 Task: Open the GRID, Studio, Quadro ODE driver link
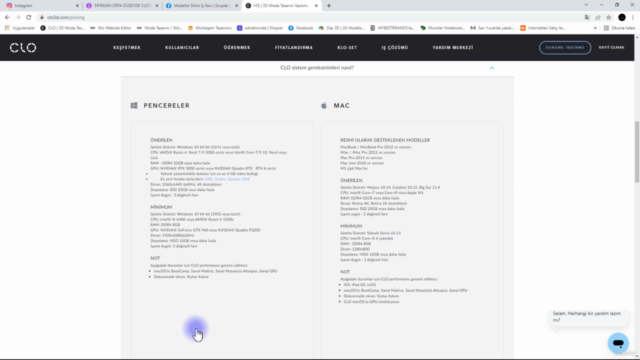tap(227, 179)
